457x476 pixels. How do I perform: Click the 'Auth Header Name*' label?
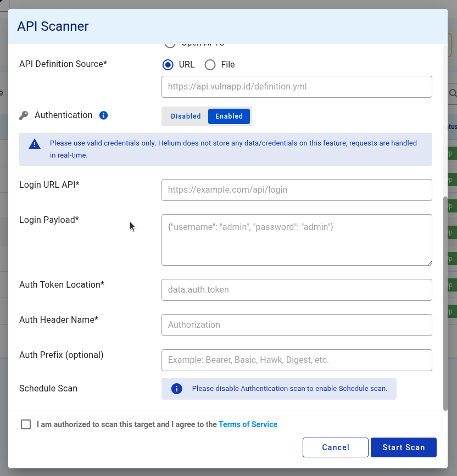pos(59,320)
